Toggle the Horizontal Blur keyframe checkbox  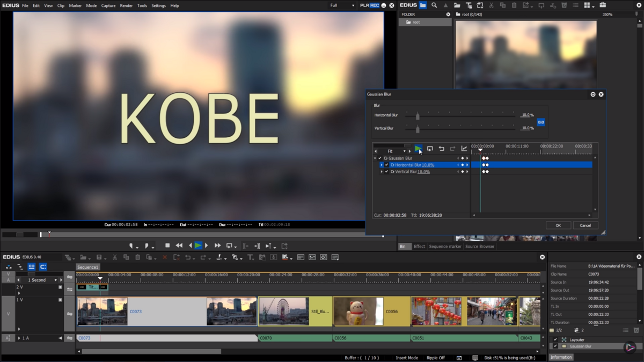[x=386, y=165]
